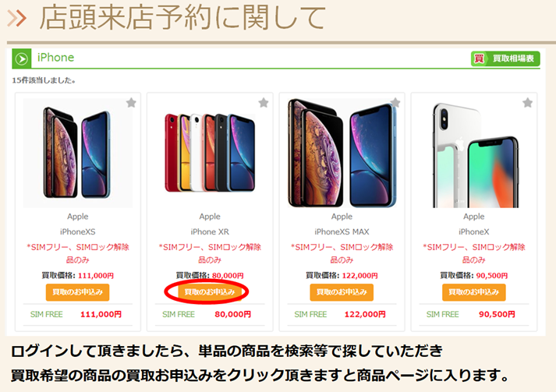Image resolution: width=556 pixels, height=392 pixels.
Task: Toggle the favorite star on iPhoneXS MAX
Action: pyautogui.click(x=395, y=103)
